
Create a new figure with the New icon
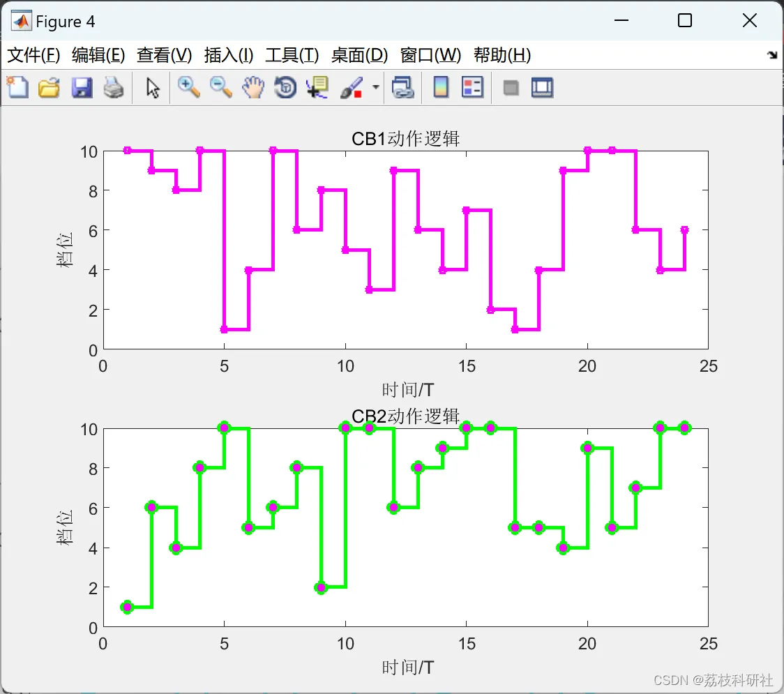tap(17, 87)
